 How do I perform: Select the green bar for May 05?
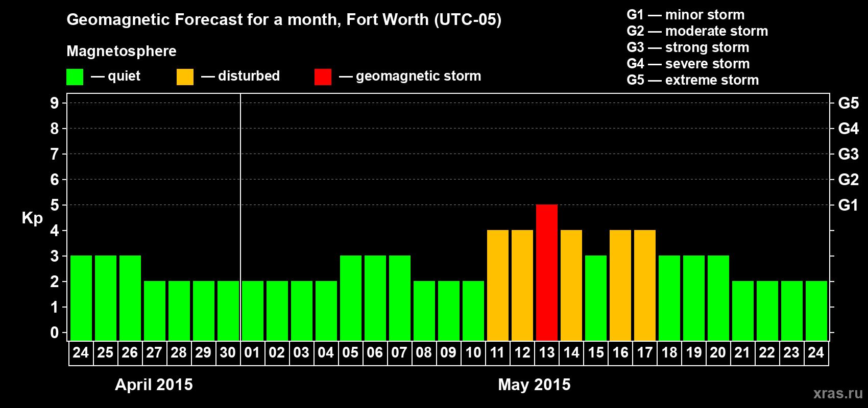351,298
